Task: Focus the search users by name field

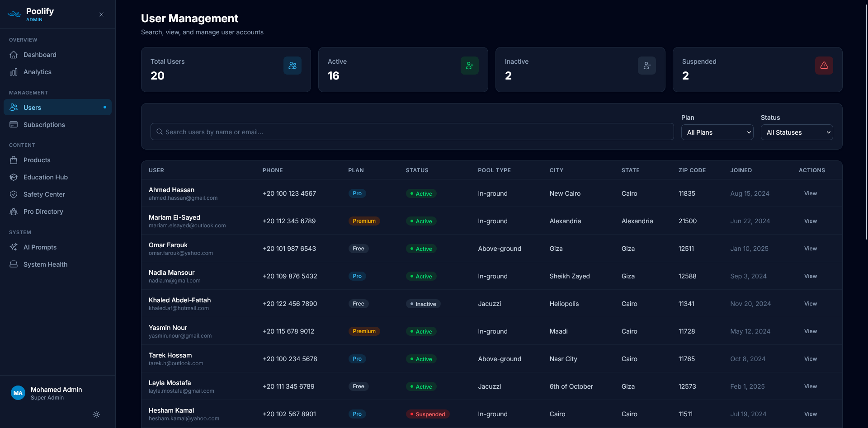Action: coord(412,132)
